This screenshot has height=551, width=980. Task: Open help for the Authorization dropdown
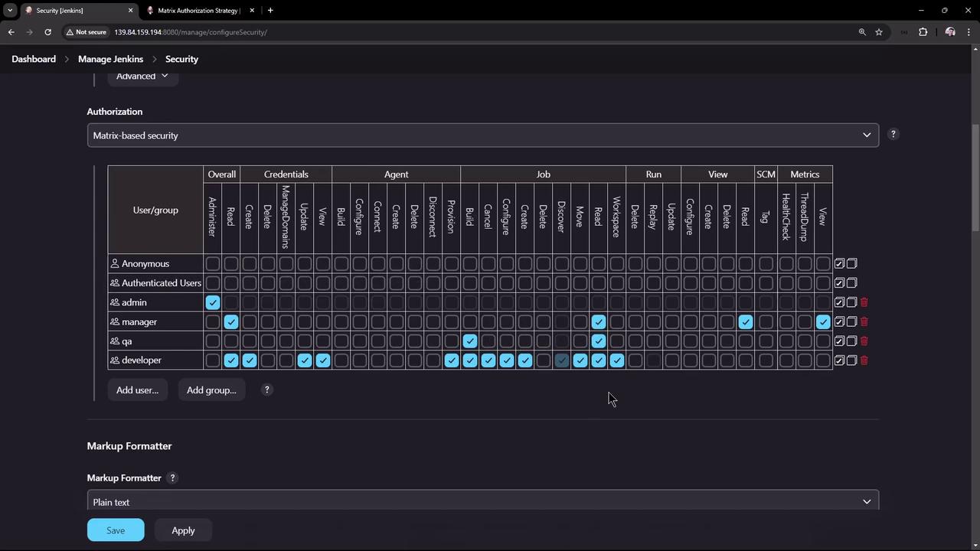[x=893, y=135]
